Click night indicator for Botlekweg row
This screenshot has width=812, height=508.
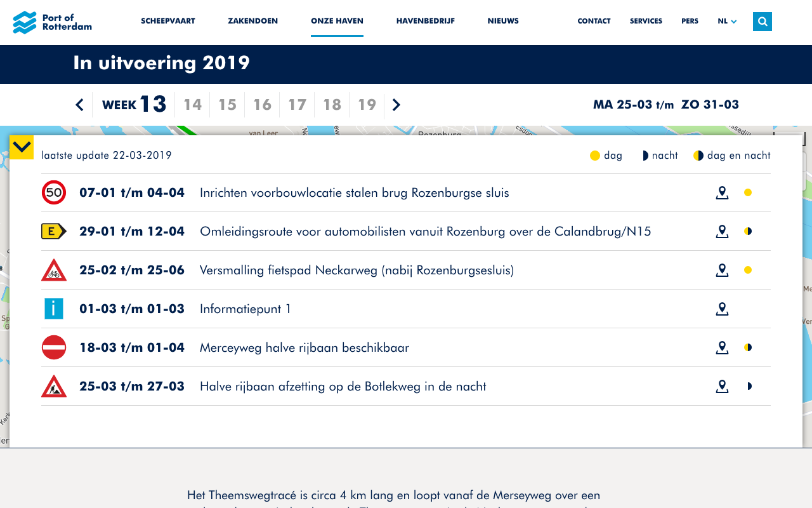[750, 386]
